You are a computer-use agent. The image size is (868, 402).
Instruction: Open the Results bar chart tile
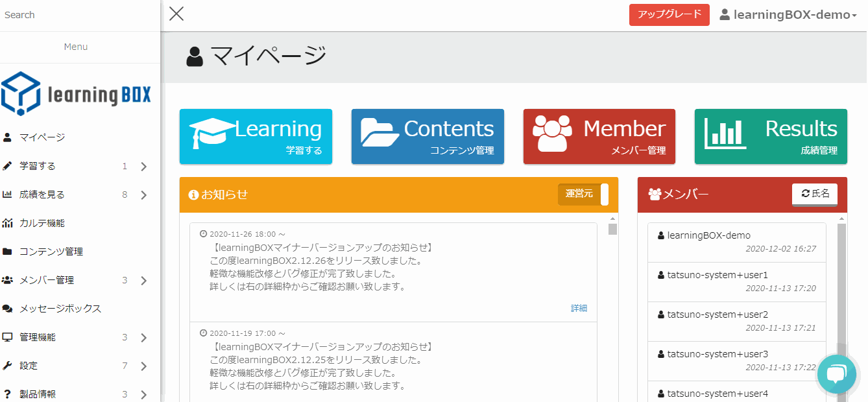(x=771, y=136)
